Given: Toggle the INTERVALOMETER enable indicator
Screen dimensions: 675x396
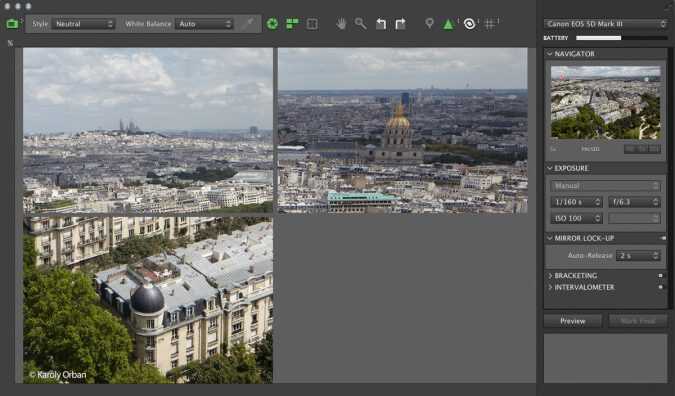Looking at the screenshot, I should [660, 287].
